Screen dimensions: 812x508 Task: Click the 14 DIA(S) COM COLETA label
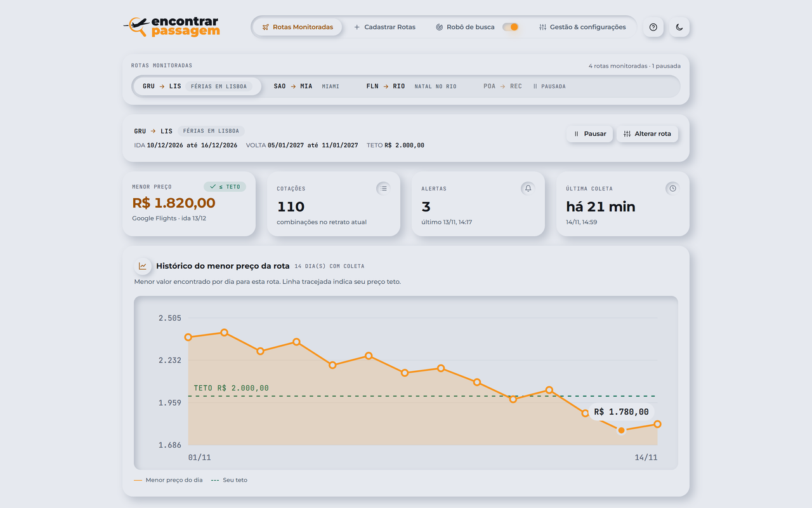point(329,266)
